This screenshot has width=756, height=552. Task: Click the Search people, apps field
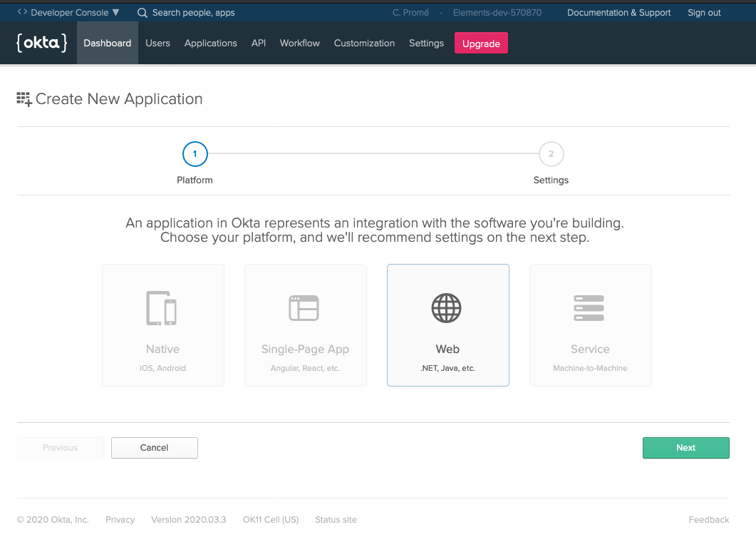point(194,13)
